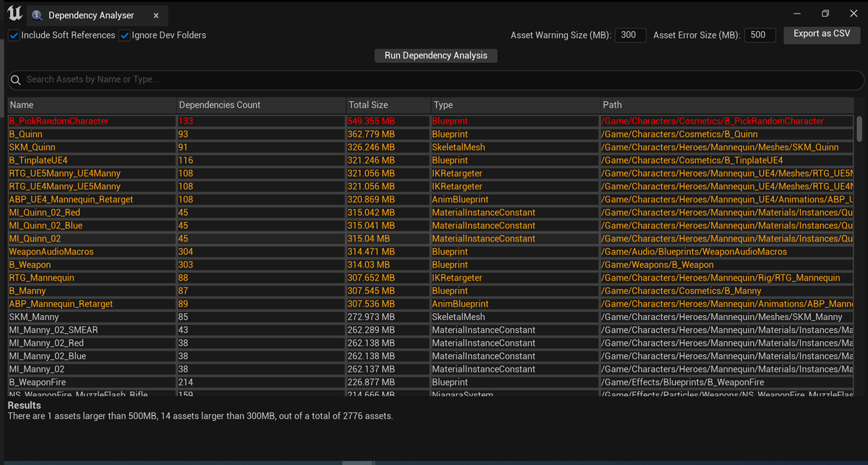Uncheck Ignore Dev Folders
The height and width of the screenshot is (465, 868).
[x=123, y=34]
